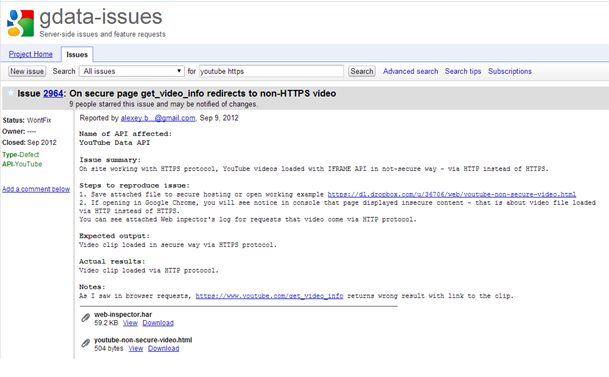Screen dimensions: 609x377
Task: View the web-inspector.har attachment
Action: coord(130,323)
